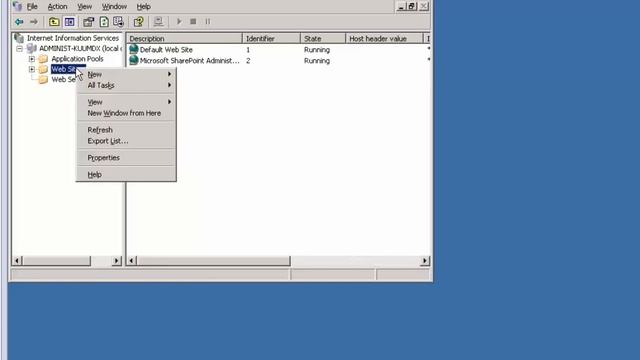Sort by the Description column header
640x360 pixels.
tap(184, 38)
